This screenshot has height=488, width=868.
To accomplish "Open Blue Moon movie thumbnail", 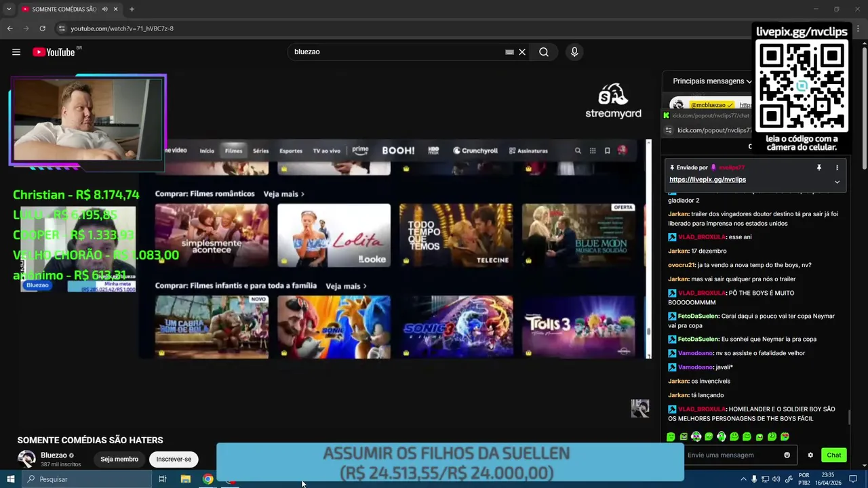I will (x=578, y=235).
